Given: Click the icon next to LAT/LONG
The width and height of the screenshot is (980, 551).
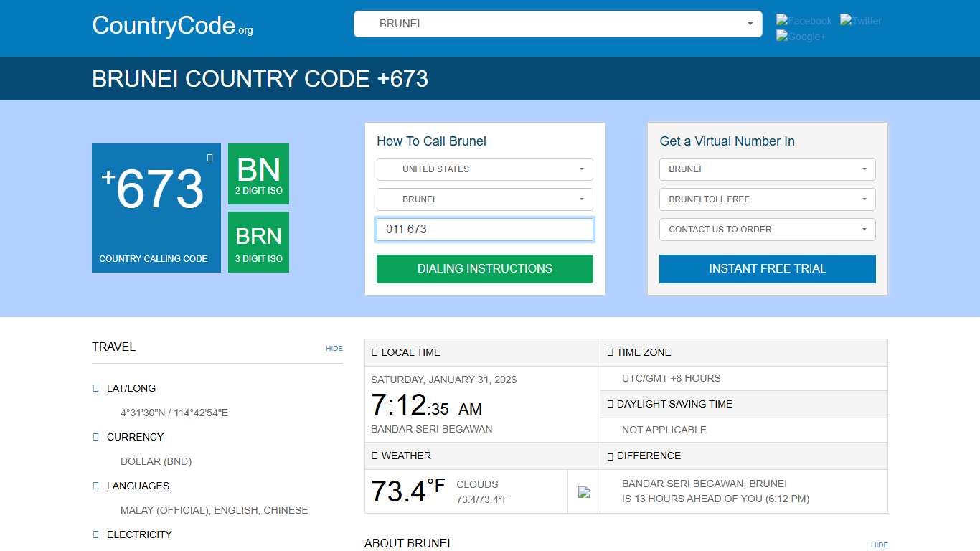Looking at the screenshot, I should [x=95, y=388].
